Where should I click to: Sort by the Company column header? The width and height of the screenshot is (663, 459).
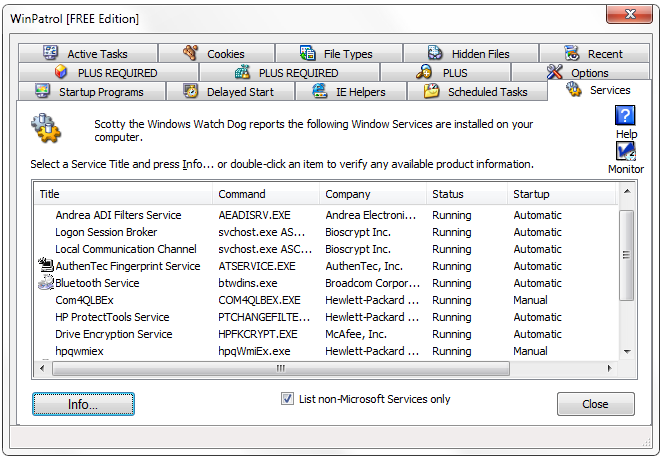click(x=373, y=194)
